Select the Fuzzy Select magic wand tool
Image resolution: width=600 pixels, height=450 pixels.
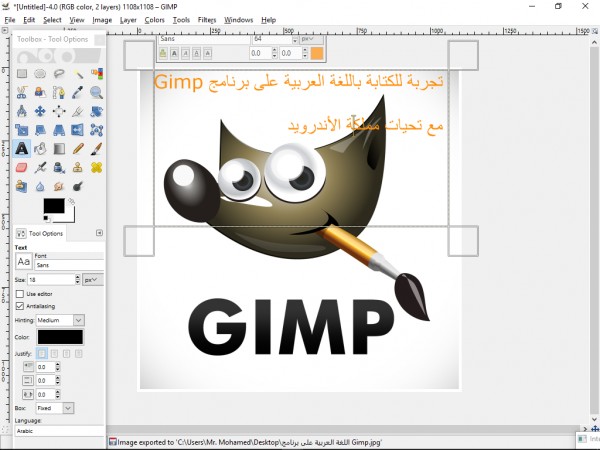tap(78, 73)
